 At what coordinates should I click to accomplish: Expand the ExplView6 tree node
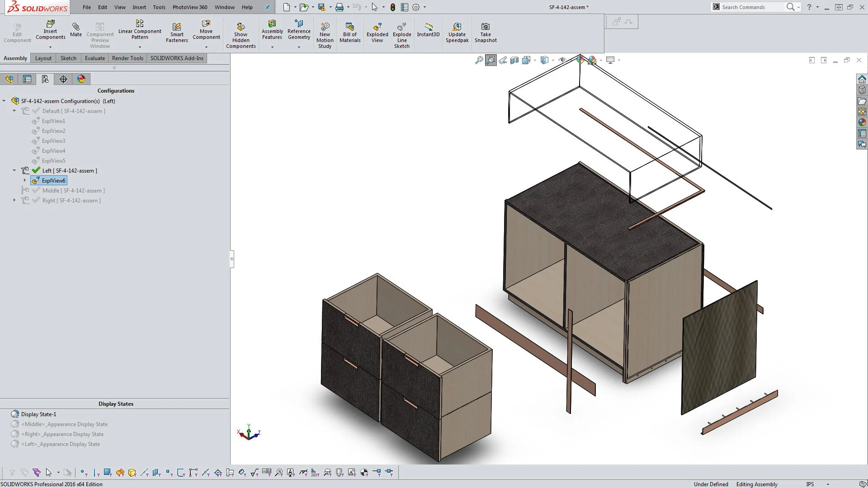(25, 180)
